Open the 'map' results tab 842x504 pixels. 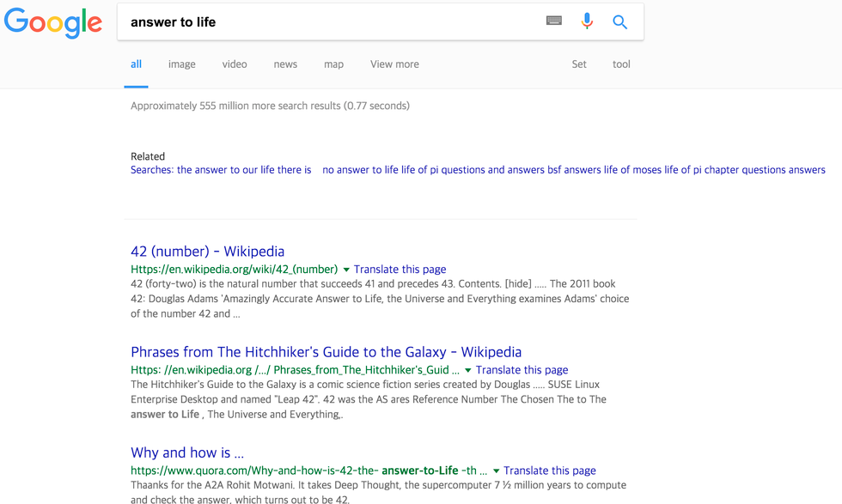333,64
